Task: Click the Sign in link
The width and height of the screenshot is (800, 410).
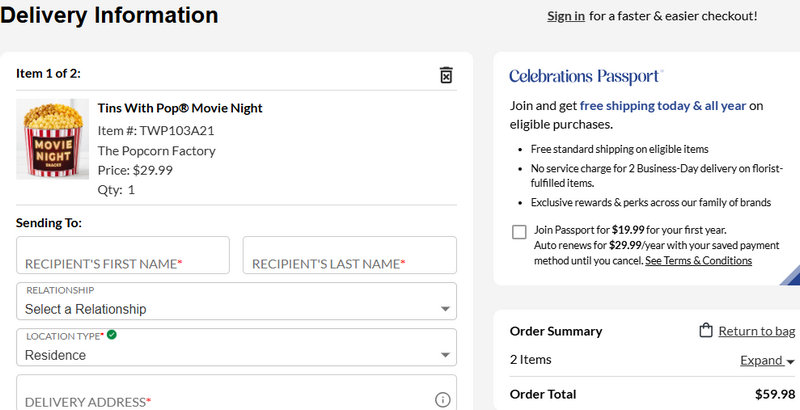Action: [x=566, y=16]
